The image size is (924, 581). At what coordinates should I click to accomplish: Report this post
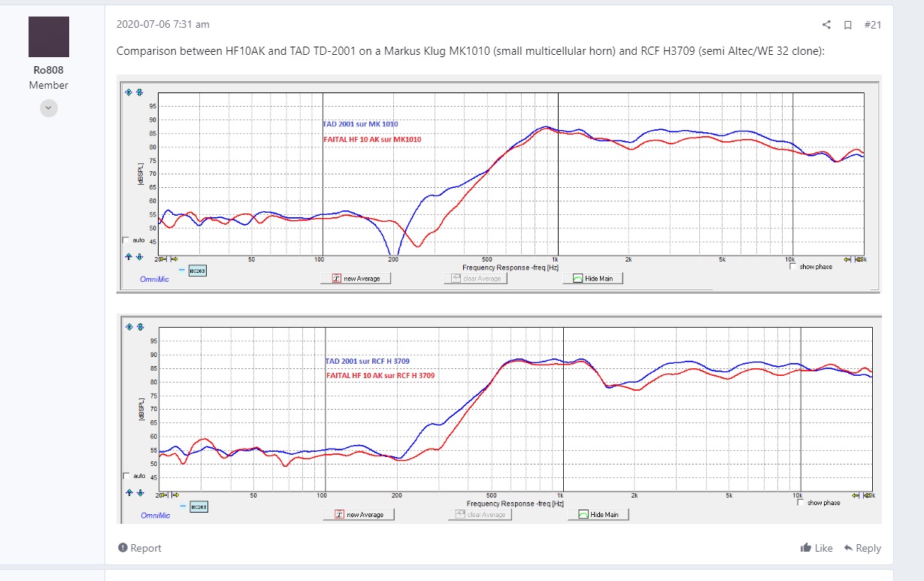pyautogui.click(x=140, y=548)
